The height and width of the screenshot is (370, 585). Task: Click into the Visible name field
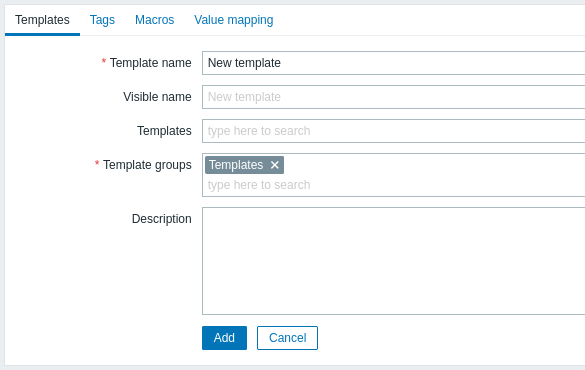(x=394, y=97)
